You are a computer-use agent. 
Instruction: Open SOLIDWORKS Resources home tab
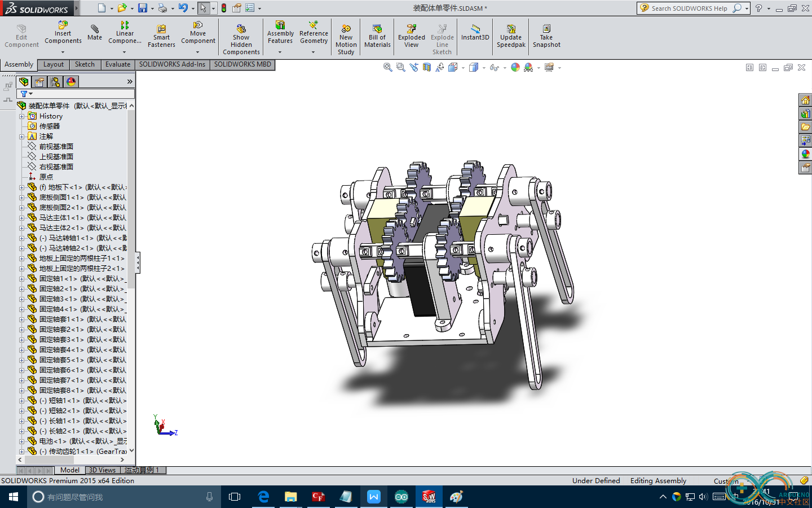point(805,100)
